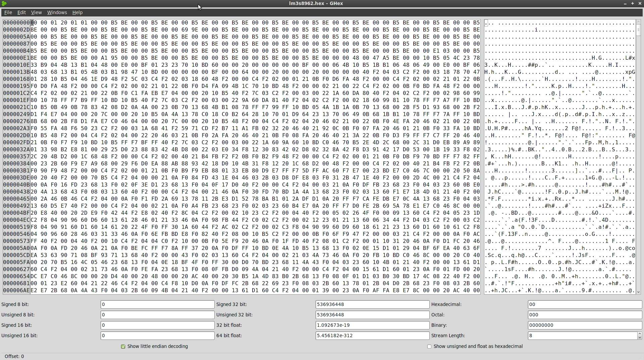This screenshot has width=644, height=360.
Task: Click the Stream Length input field
Action: (x=583, y=336)
